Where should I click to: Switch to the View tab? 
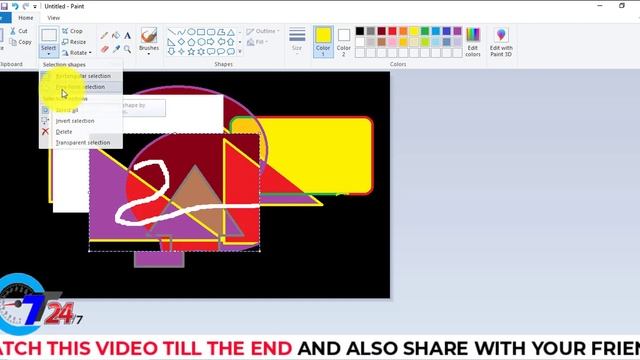coord(53,18)
